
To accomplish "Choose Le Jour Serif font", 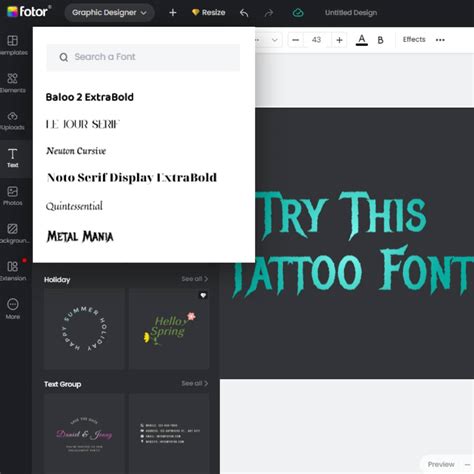I will click(x=83, y=124).
